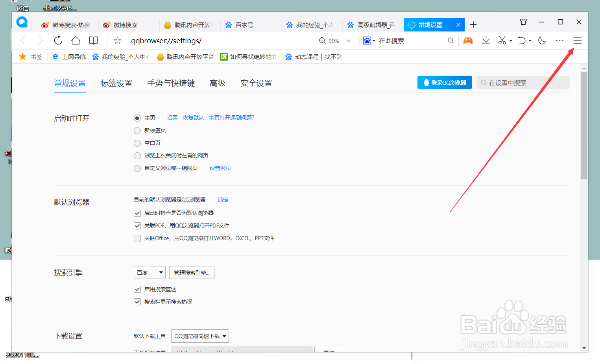Select 浏览上次关闭时在看的网页 option
The image size is (600, 364).
pos(137,156)
